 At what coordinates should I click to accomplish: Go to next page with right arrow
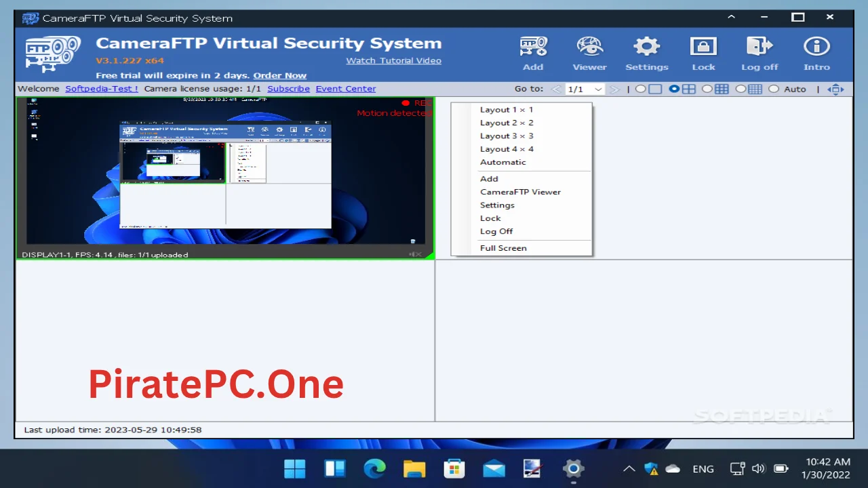click(x=614, y=89)
